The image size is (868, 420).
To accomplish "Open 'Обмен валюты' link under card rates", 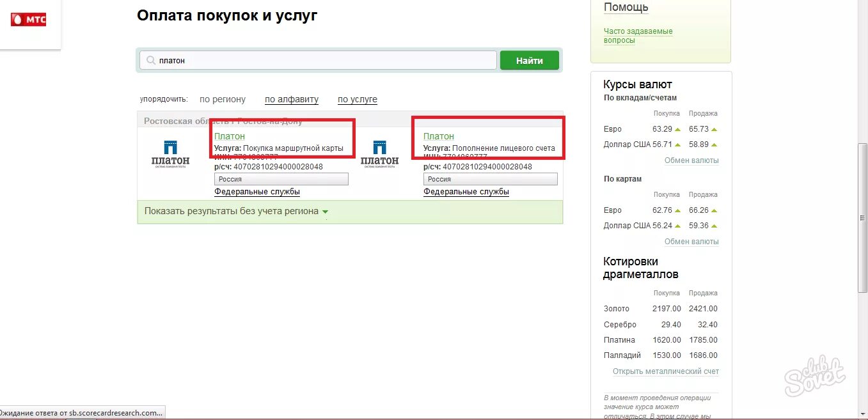I will tap(691, 242).
